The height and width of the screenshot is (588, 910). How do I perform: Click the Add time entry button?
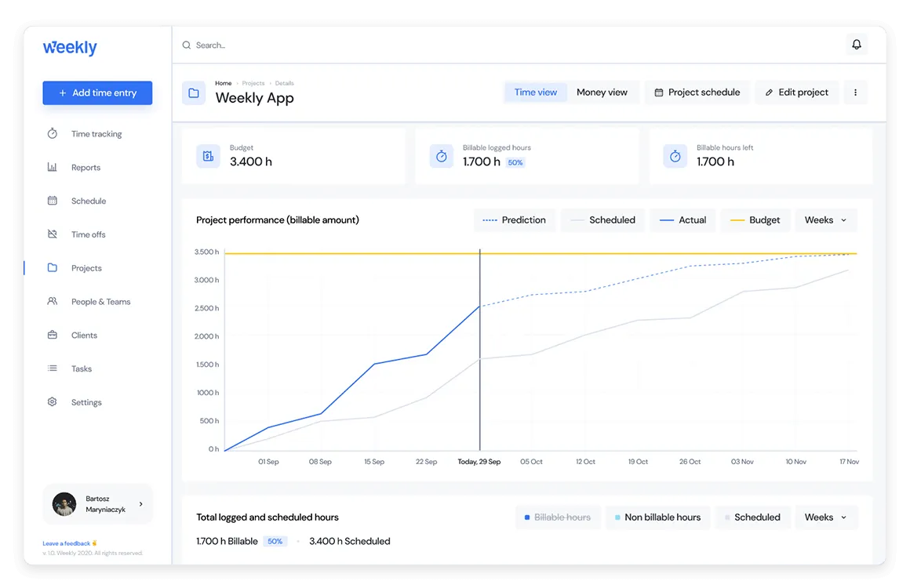(x=97, y=93)
